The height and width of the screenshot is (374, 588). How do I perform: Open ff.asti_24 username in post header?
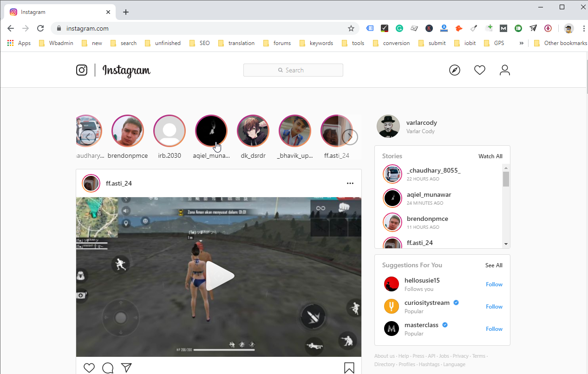pyautogui.click(x=119, y=183)
